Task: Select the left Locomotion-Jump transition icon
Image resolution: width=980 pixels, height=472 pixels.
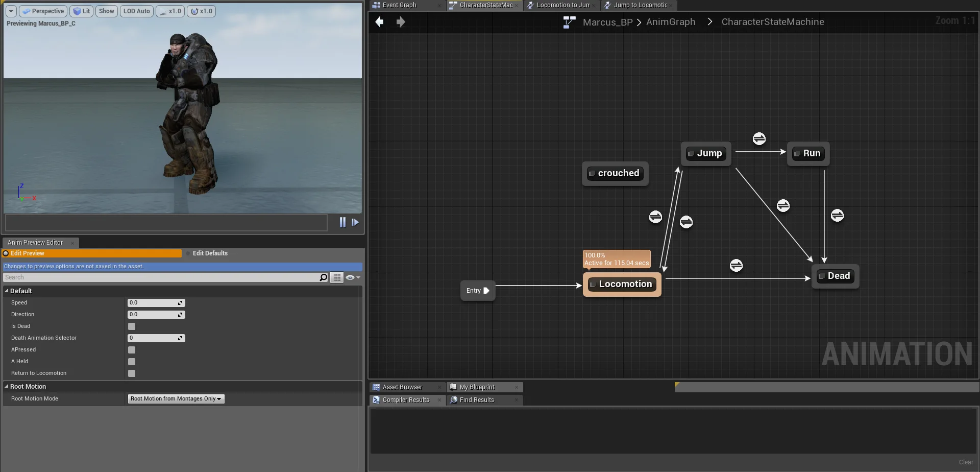Action: pyautogui.click(x=655, y=217)
